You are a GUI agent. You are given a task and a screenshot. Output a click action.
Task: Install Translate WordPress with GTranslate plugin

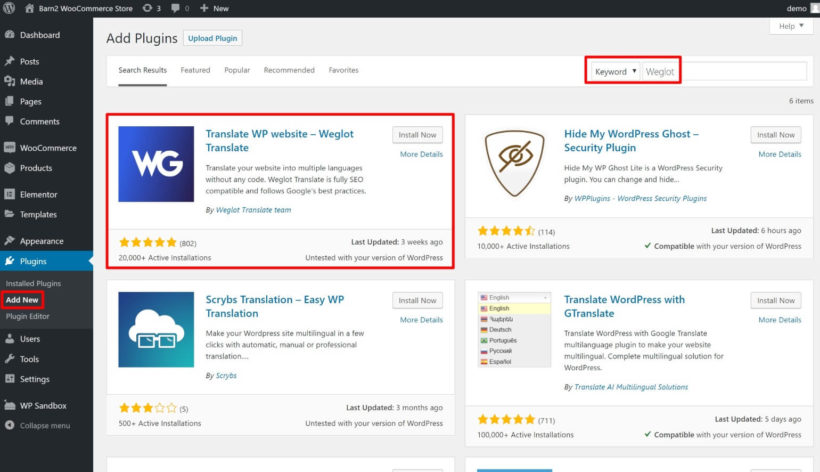click(776, 301)
